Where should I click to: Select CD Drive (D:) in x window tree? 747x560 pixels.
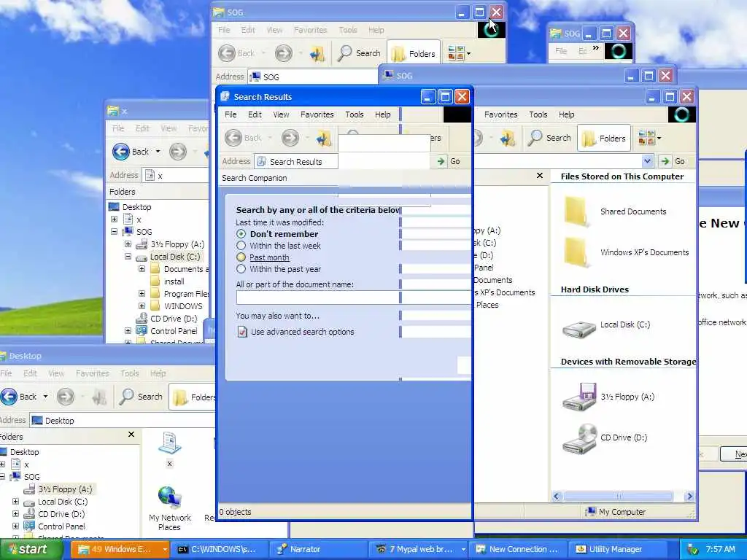174,319
